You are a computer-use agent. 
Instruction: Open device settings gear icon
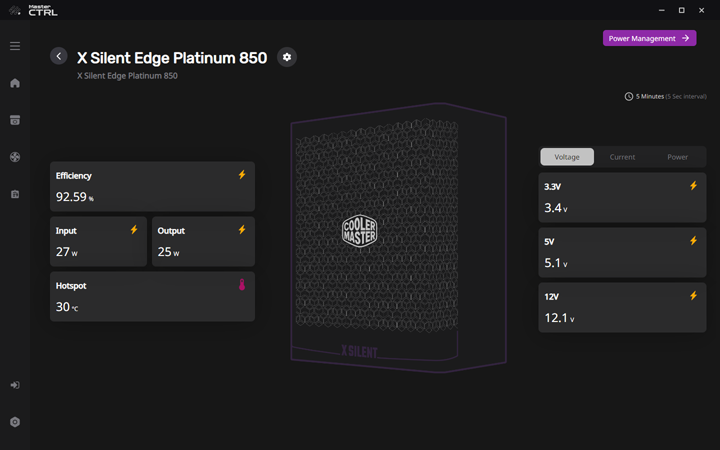(287, 57)
